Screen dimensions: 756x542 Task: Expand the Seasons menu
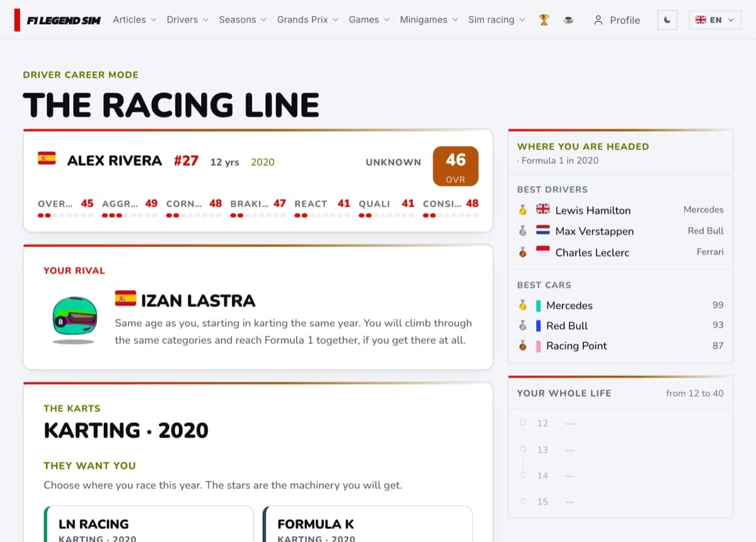click(x=243, y=20)
